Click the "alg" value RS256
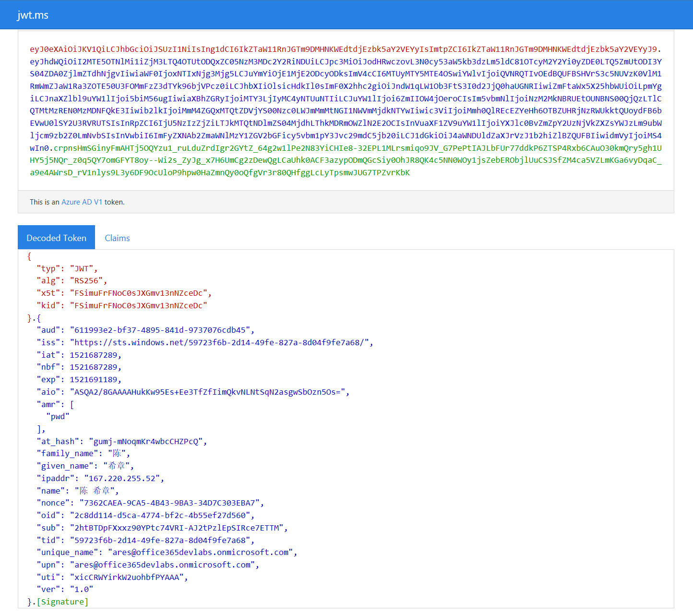Screen dimensions: 693x616 point(86,281)
